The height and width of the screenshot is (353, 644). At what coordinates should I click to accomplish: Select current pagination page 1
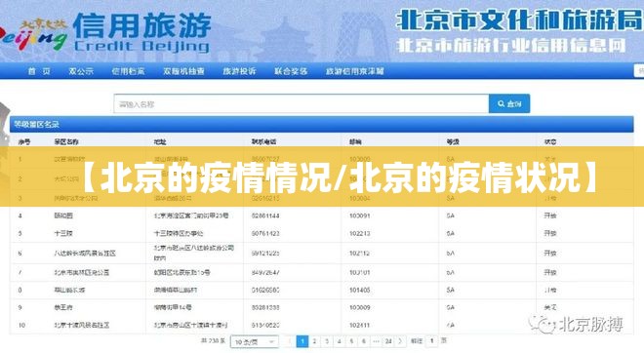coord(302,341)
